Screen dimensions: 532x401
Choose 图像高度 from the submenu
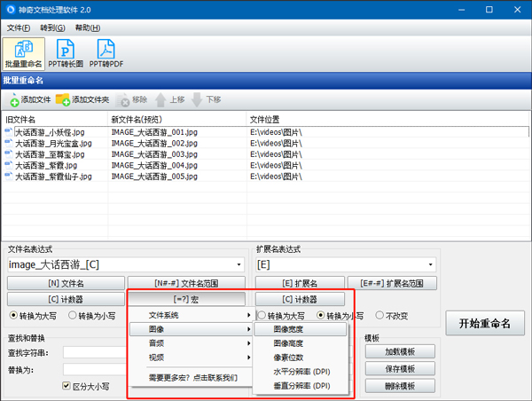click(x=301, y=343)
